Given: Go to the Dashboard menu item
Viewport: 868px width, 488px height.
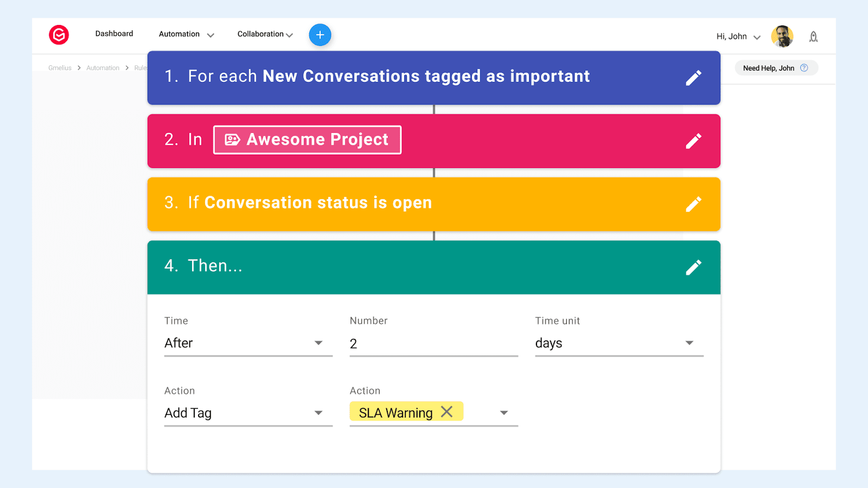Looking at the screenshot, I should pos(114,33).
